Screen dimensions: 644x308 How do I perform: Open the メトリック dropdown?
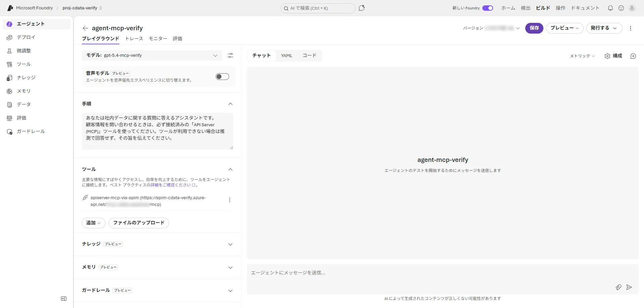[x=582, y=56]
